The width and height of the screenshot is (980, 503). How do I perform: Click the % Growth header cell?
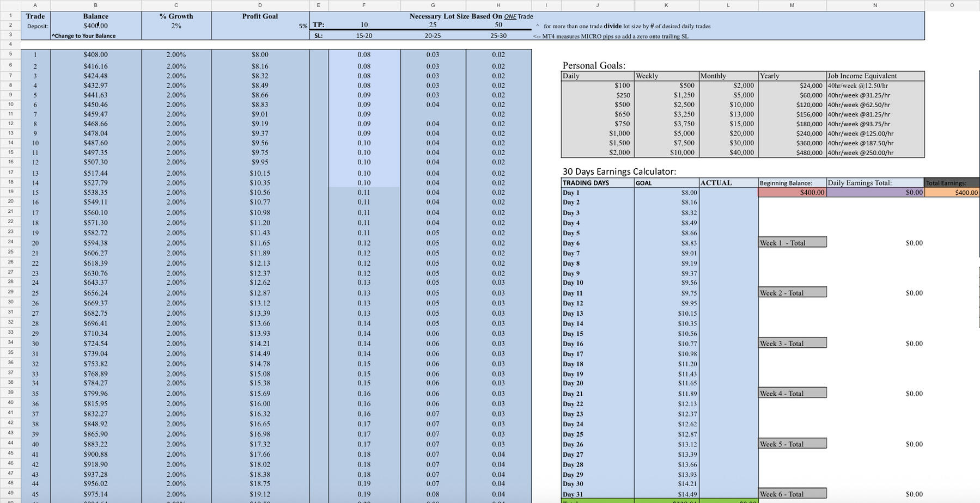(x=176, y=16)
